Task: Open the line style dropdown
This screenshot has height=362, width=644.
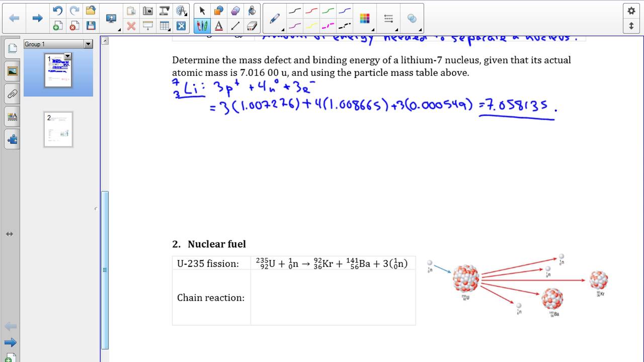Action: pyautogui.click(x=388, y=19)
